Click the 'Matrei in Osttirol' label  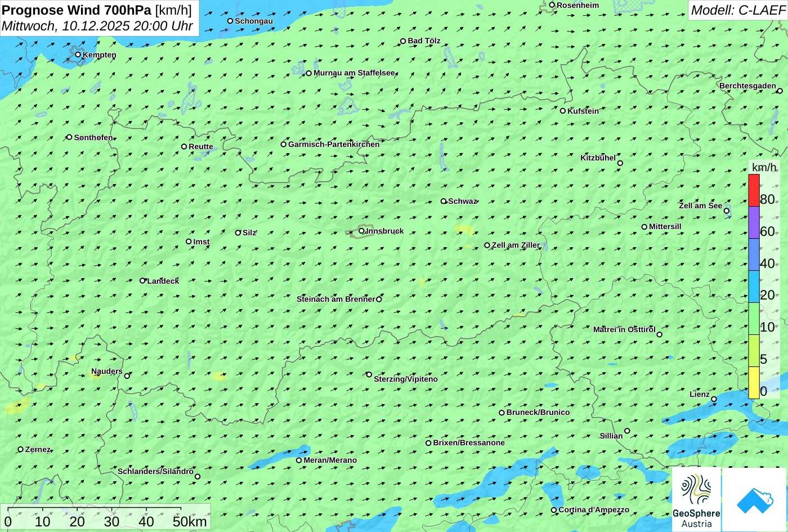pyautogui.click(x=624, y=329)
